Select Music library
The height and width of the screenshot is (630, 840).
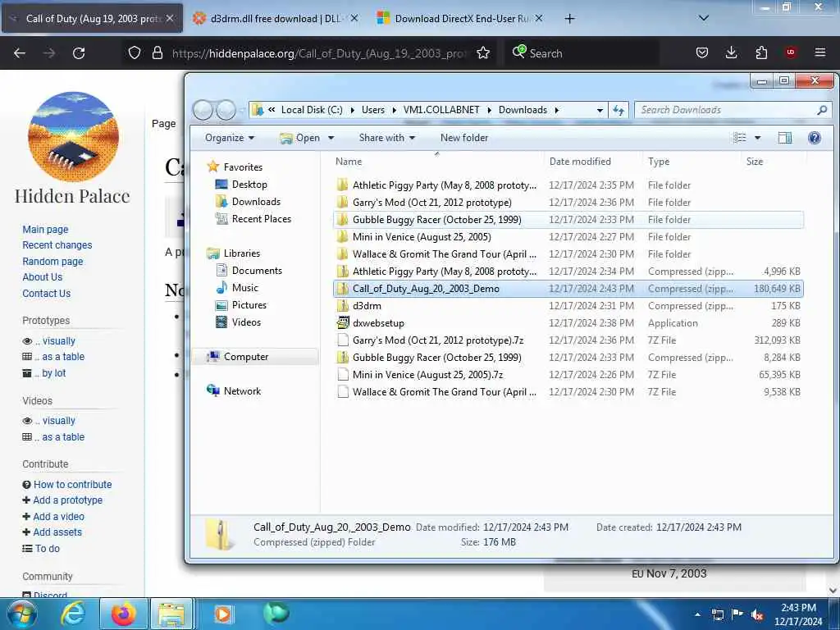pos(244,288)
